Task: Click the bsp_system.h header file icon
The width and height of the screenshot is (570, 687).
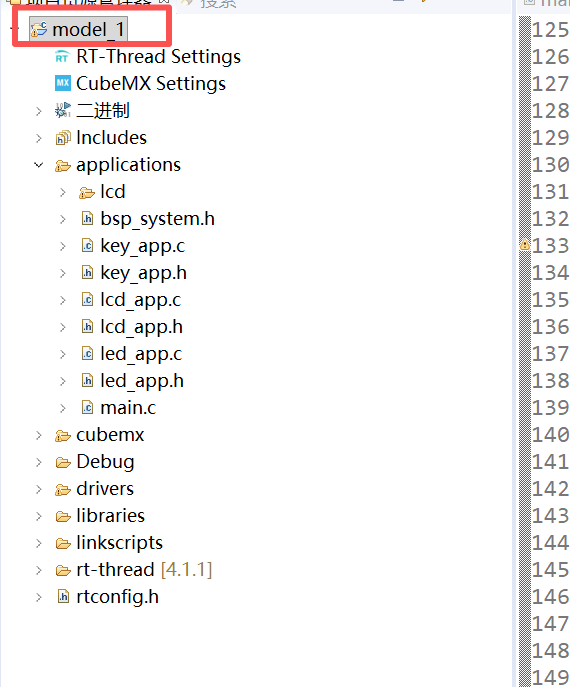Action: pyautogui.click(x=87, y=219)
